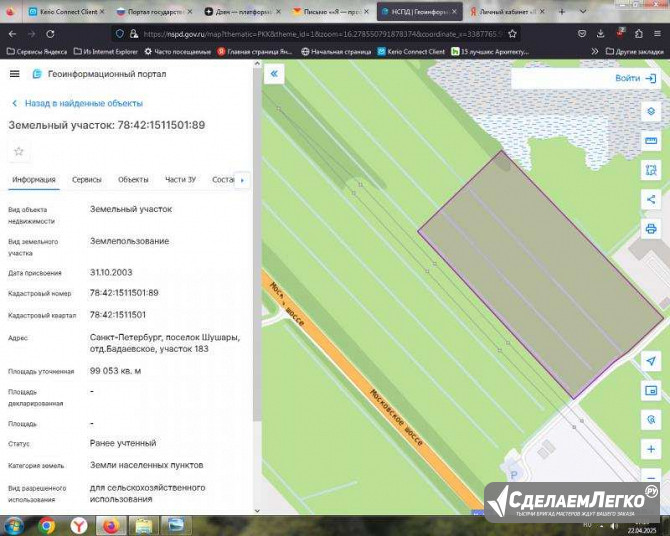Bookmark this page with address bar star

tap(513, 34)
